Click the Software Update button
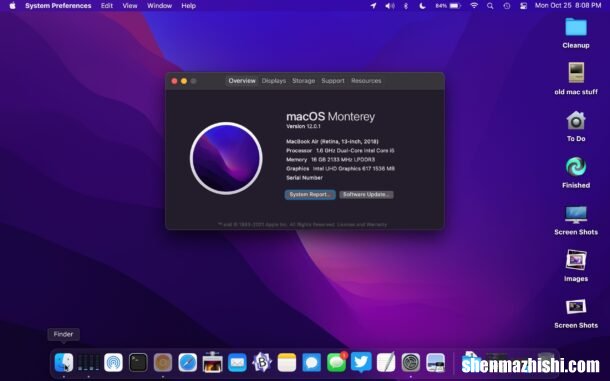Screen dimensions: 610x381 366,194
